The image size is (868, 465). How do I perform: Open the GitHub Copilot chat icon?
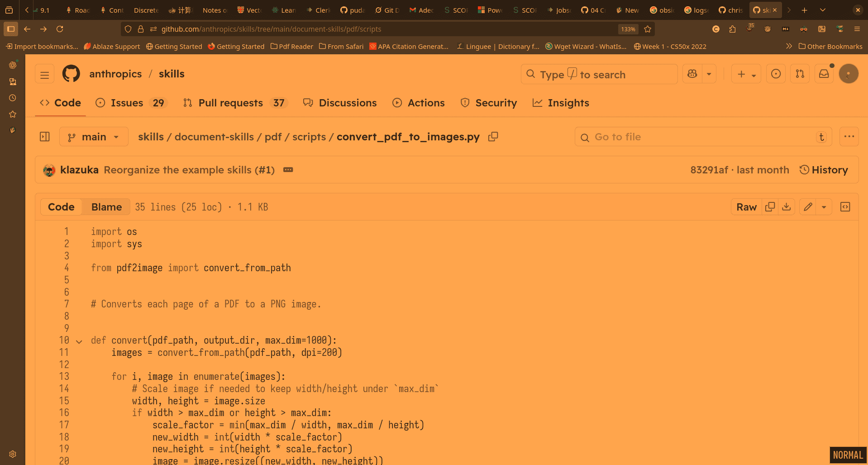692,74
